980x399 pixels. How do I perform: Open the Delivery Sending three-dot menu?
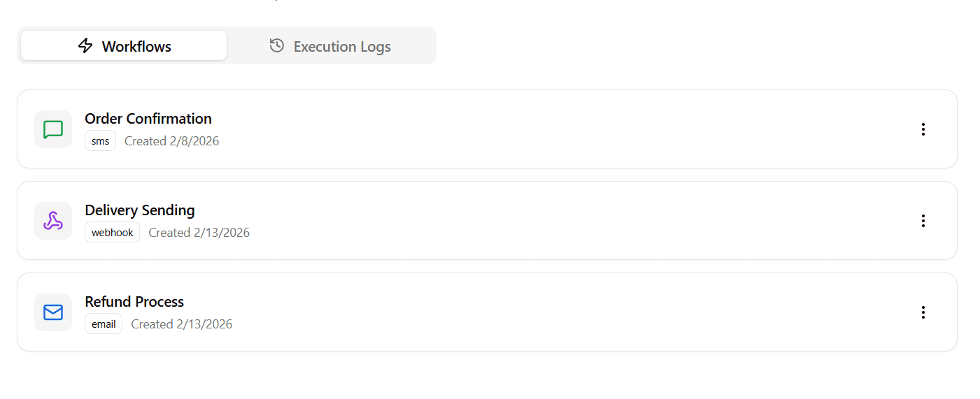[923, 221]
